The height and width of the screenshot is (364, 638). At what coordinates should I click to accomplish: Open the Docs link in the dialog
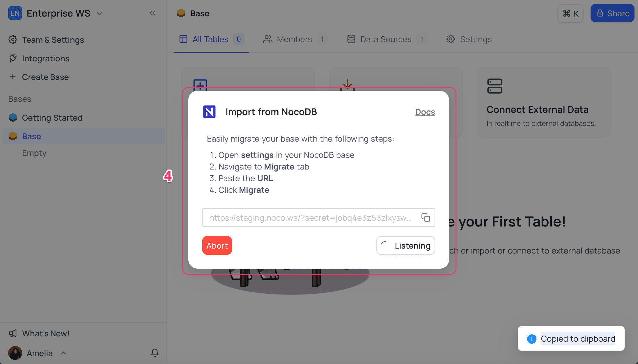(x=425, y=112)
